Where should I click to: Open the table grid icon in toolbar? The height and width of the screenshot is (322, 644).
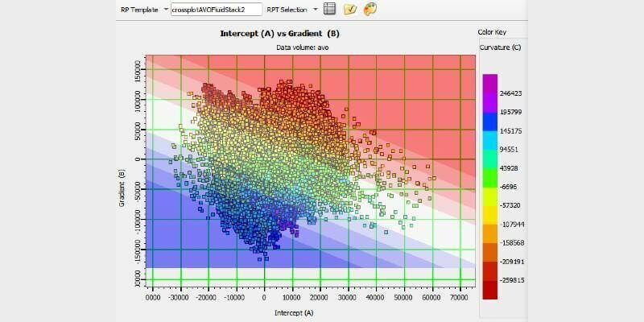click(x=329, y=9)
